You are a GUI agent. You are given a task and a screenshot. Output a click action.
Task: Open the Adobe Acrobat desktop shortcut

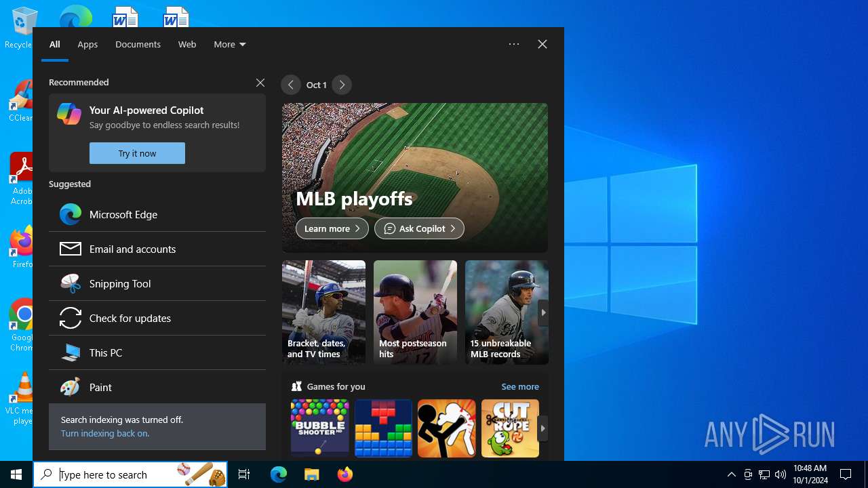pos(22,179)
